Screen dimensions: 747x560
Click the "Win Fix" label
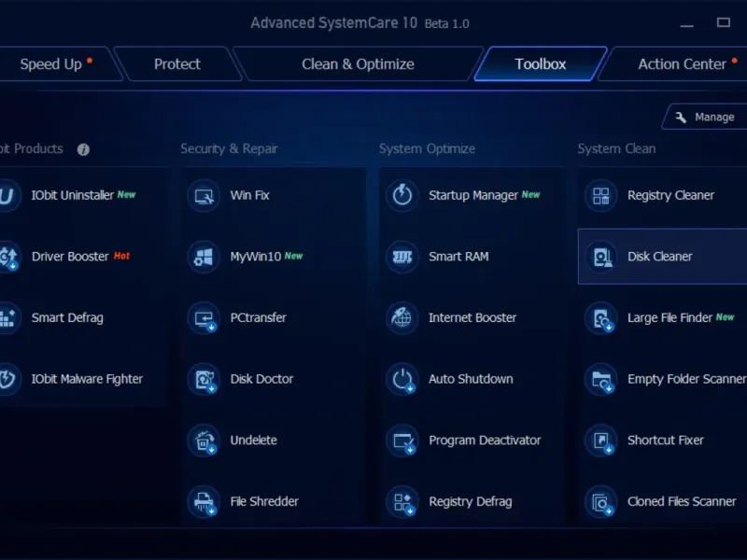click(x=249, y=195)
